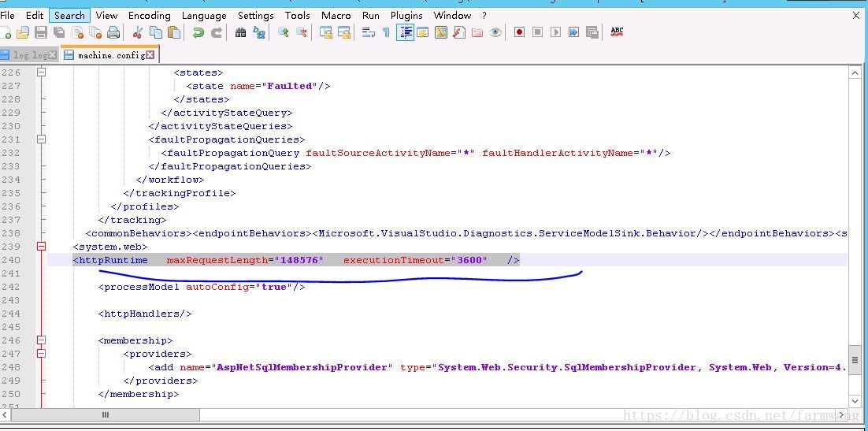Image resolution: width=868 pixels, height=431 pixels.
Task: Open the Encoding menu
Action: pos(149,15)
